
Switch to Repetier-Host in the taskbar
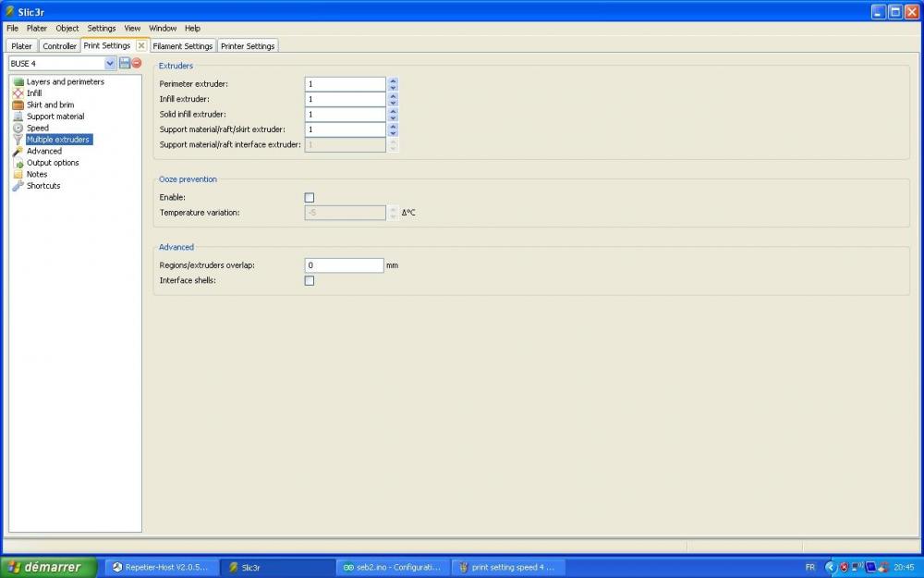pyautogui.click(x=162, y=568)
